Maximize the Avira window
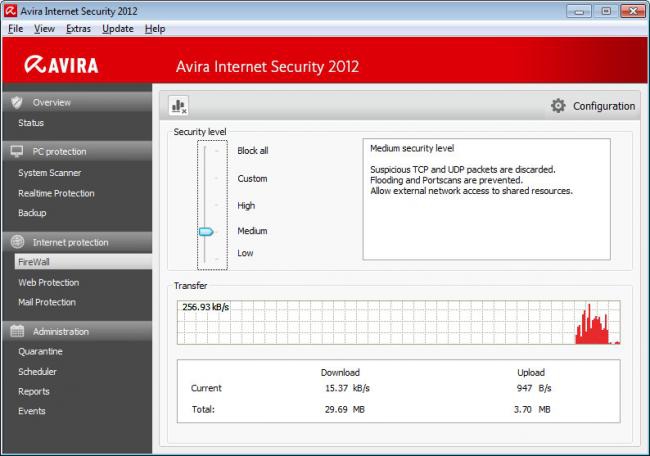Image resolution: width=650 pixels, height=456 pixels. [606, 11]
